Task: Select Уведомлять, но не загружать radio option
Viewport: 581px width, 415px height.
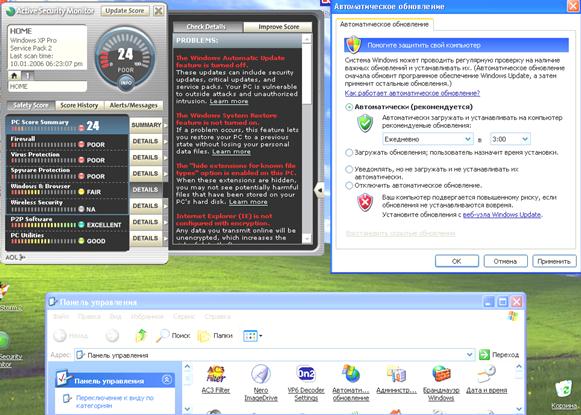Action: point(349,169)
